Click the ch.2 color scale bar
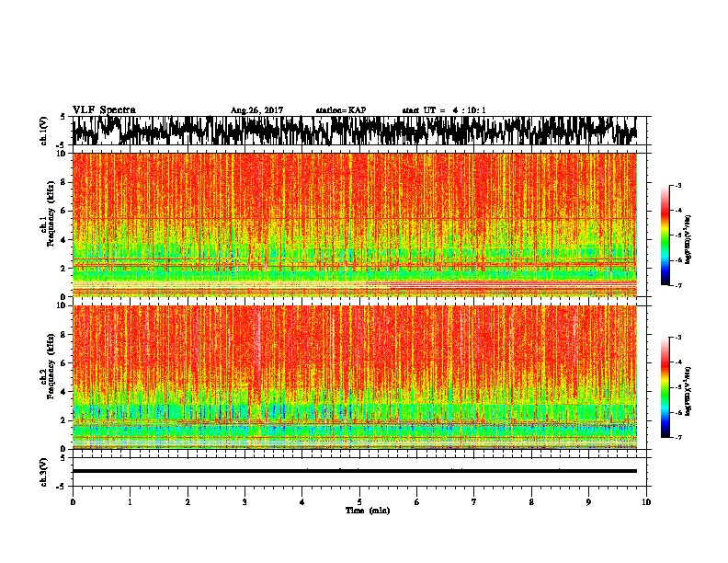Viewport: 728px width, 563px height. 665,387
